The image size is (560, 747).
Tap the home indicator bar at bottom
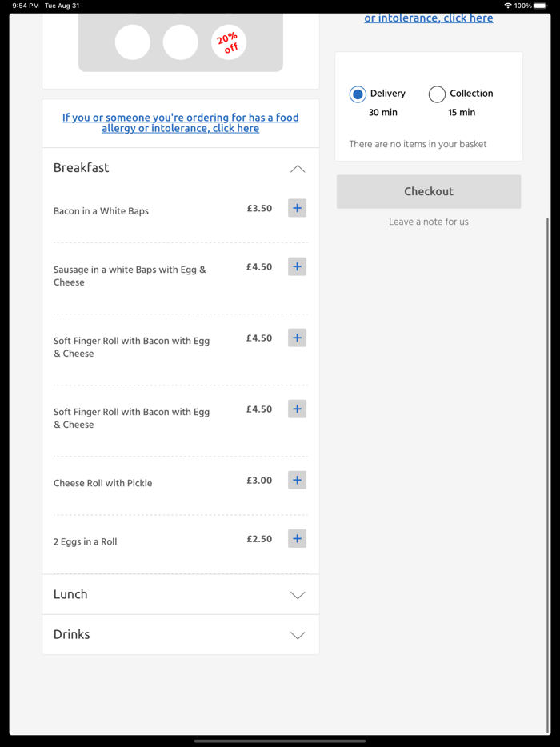pos(280,741)
